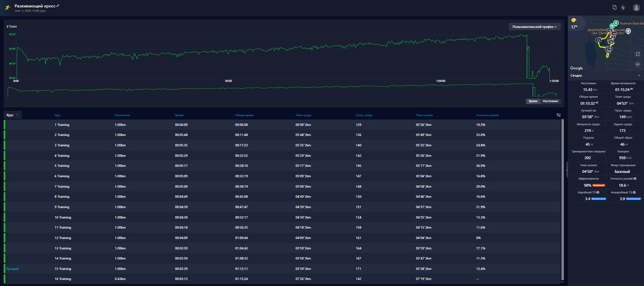Click the 00:52:17 total time of lap 10
Screen dimensions: 644x286
(241, 217)
